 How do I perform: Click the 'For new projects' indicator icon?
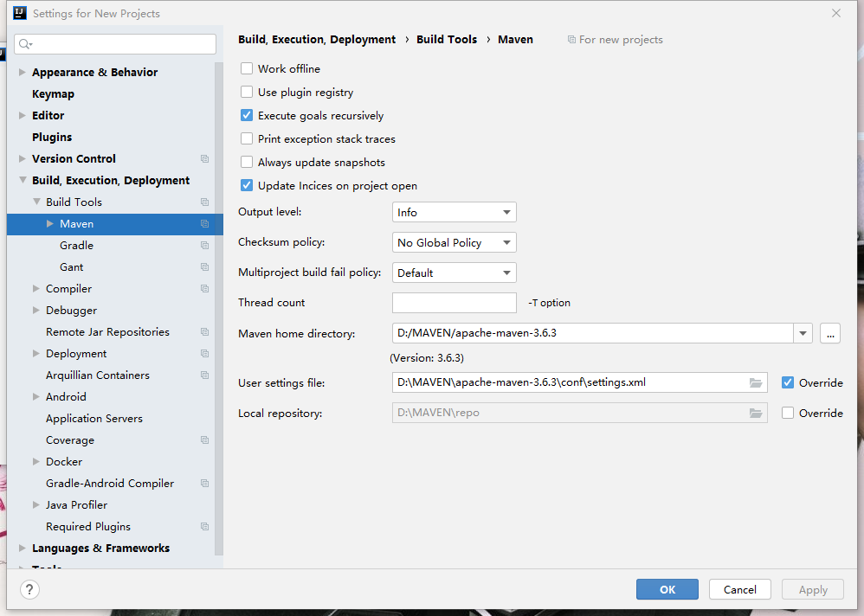571,40
